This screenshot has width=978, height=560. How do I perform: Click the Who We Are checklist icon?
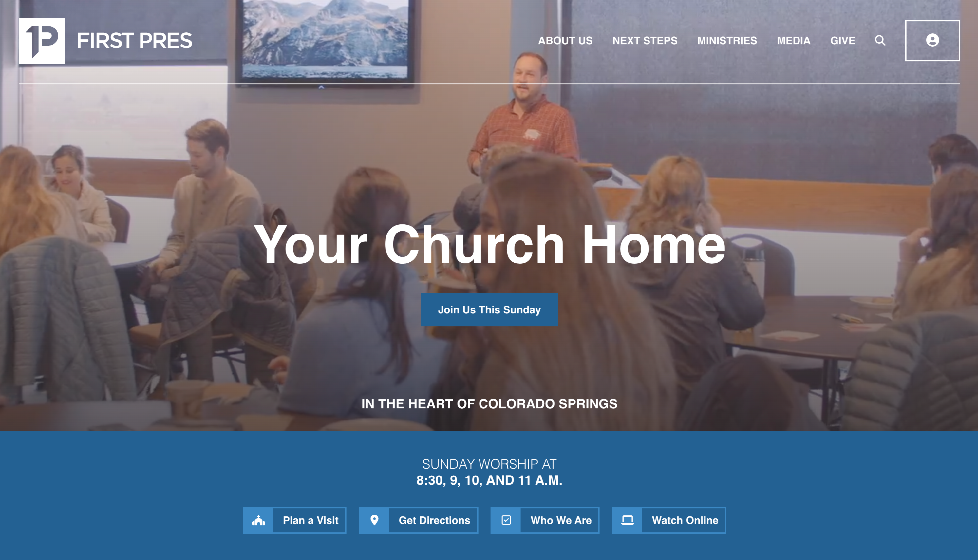506,520
